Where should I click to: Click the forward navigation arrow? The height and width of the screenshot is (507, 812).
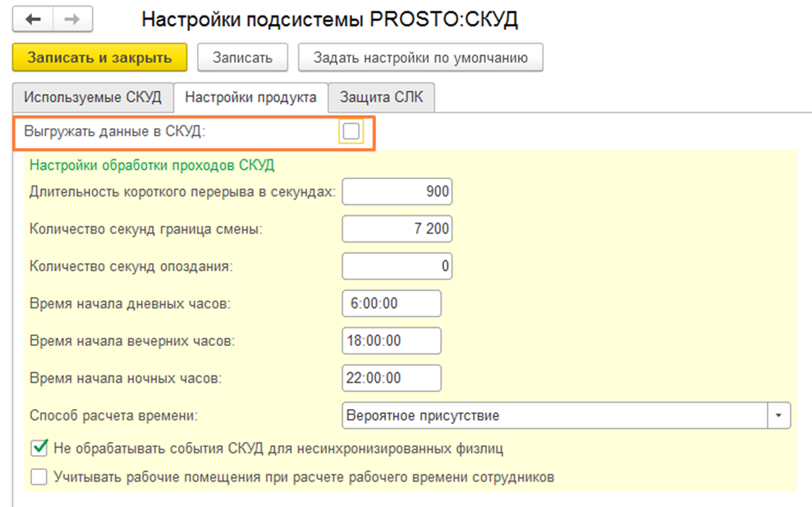tap(71, 20)
